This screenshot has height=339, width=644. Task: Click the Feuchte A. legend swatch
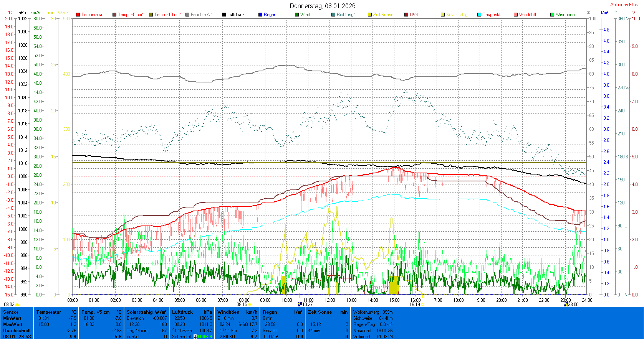click(x=187, y=15)
